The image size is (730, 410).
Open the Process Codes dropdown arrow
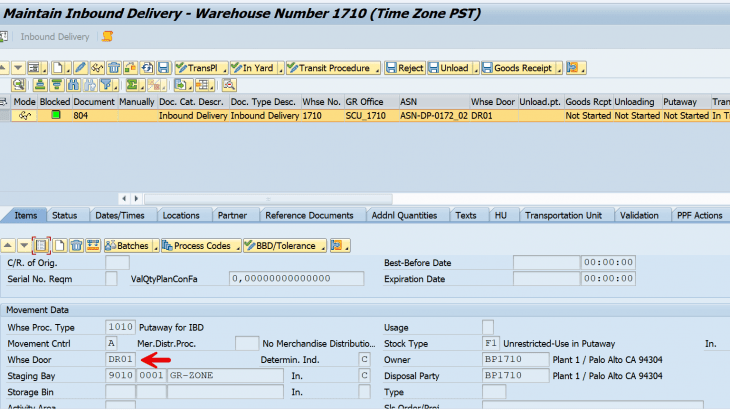[238, 247]
